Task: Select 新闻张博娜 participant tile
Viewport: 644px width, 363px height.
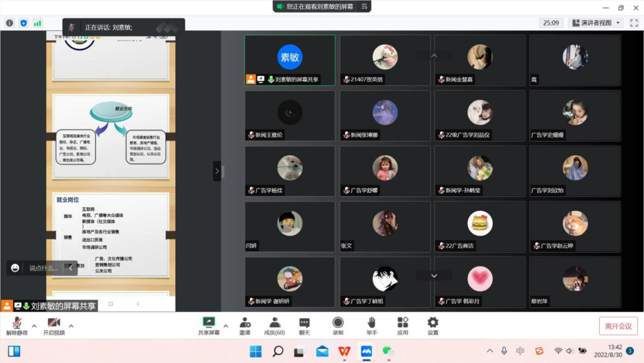Action: click(385, 115)
